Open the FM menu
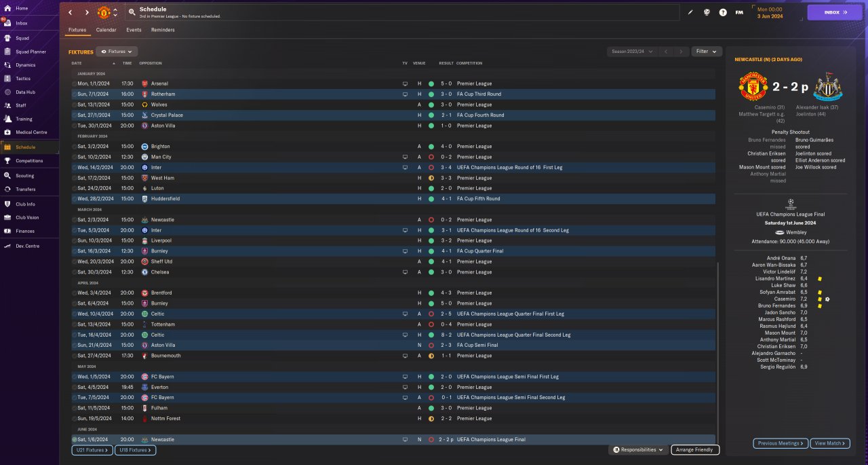This screenshot has height=465, width=868. (x=739, y=12)
